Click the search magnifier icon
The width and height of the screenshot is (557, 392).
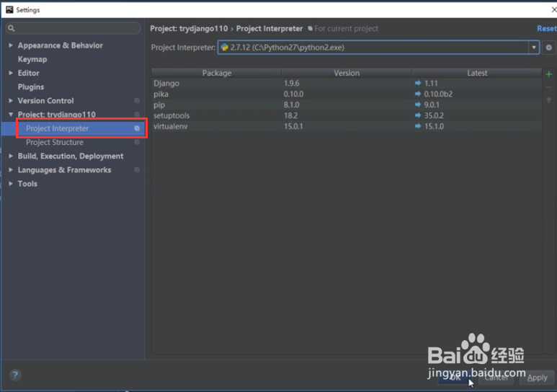tap(12, 28)
